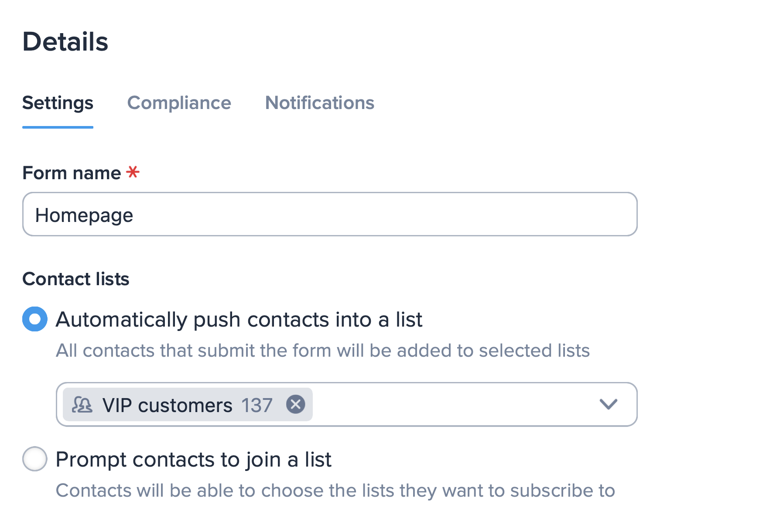Image resolution: width=780 pixels, height=532 pixels.
Task: Click the Form name label
Action: [72, 173]
